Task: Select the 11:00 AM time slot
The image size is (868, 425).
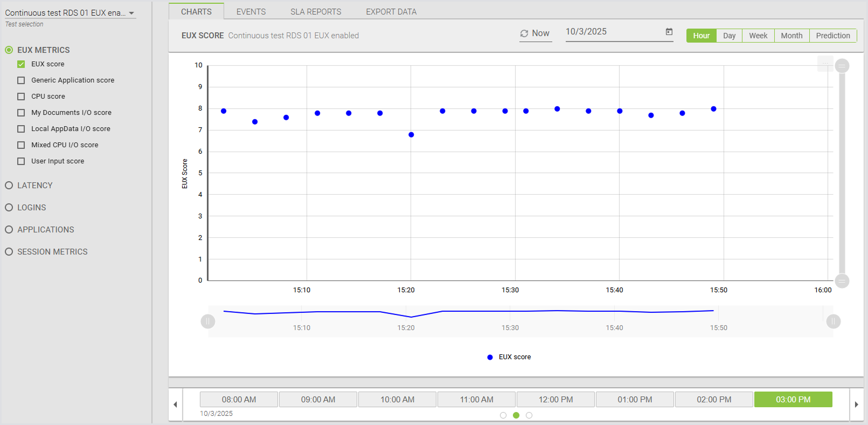Action: (476, 400)
